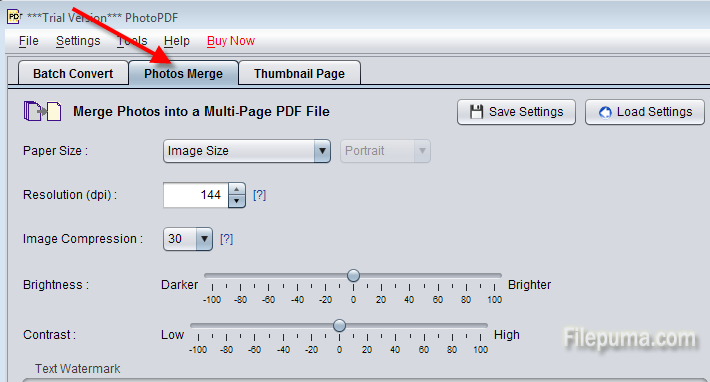Select the Photos Merge tab
The height and width of the screenshot is (382, 710).
(x=183, y=73)
